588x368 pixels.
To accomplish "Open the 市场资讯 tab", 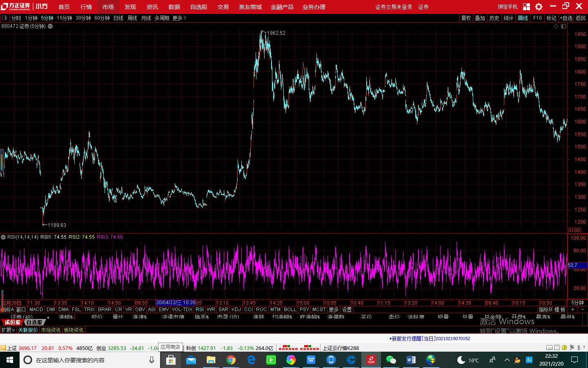I will (x=51, y=330).
